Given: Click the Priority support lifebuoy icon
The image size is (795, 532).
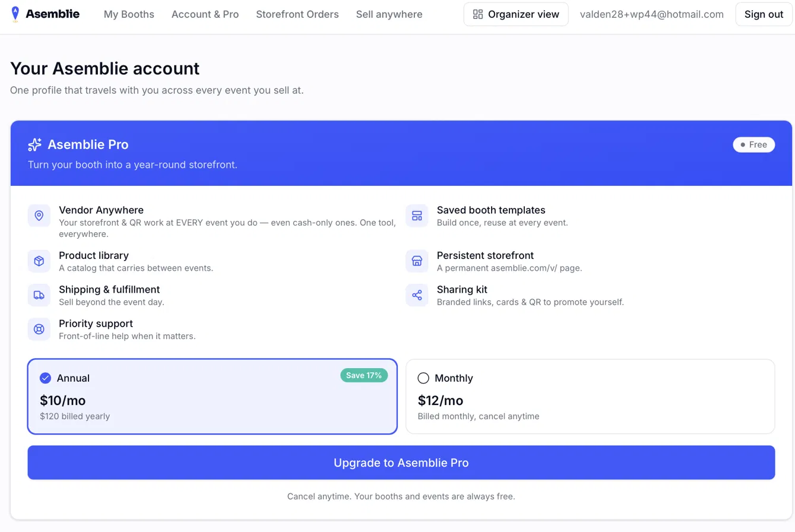Looking at the screenshot, I should coord(39,329).
